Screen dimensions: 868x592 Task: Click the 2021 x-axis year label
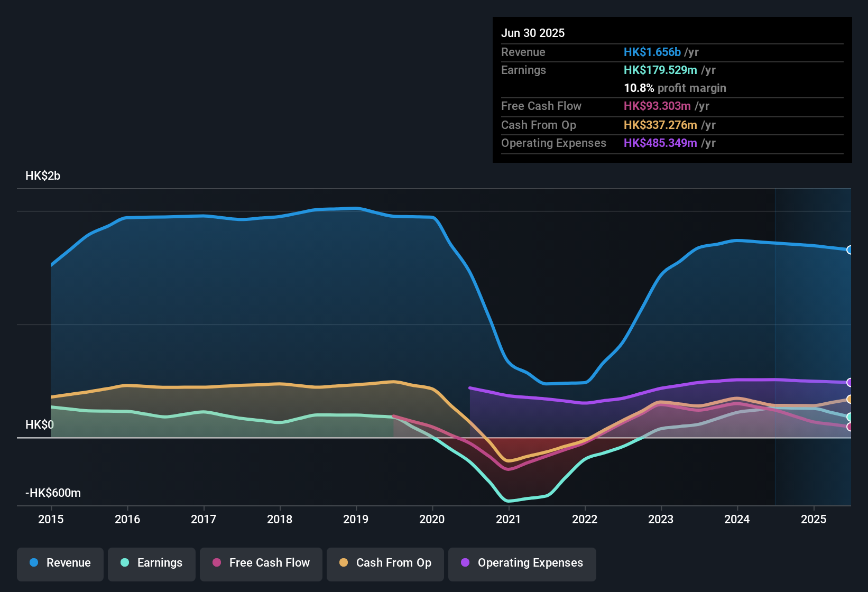(509, 520)
